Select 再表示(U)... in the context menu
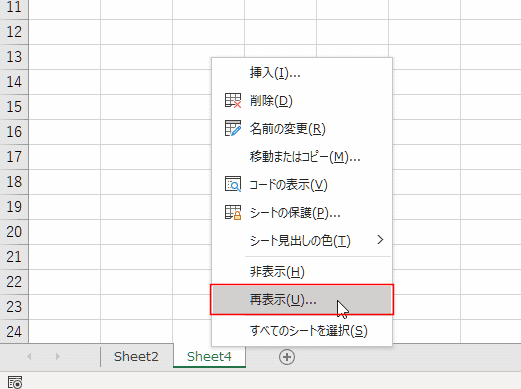The height and width of the screenshot is (389, 521). (302, 300)
